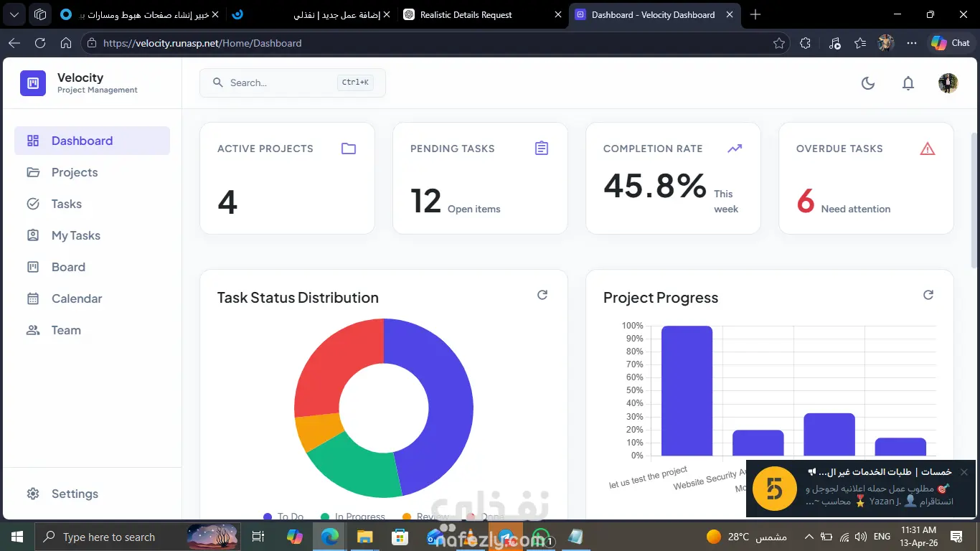
Task: Open the user profile avatar menu
Action: pyautogui.click(x=948, y=83)
